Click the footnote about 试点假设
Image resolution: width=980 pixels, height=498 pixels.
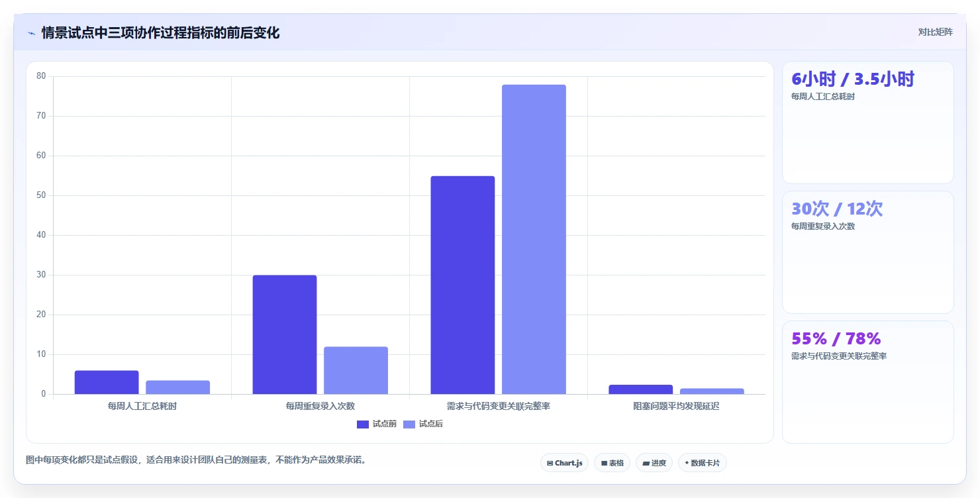[196, 460]
